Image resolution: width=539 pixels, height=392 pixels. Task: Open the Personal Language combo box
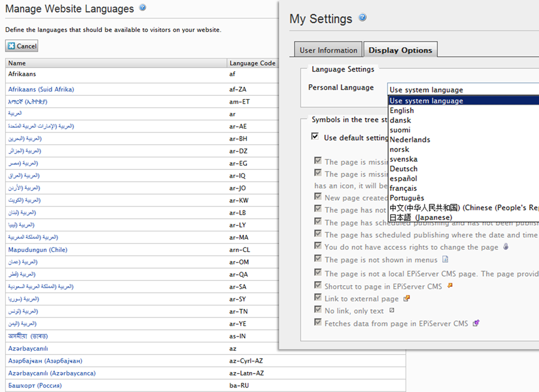pos(463,90)
